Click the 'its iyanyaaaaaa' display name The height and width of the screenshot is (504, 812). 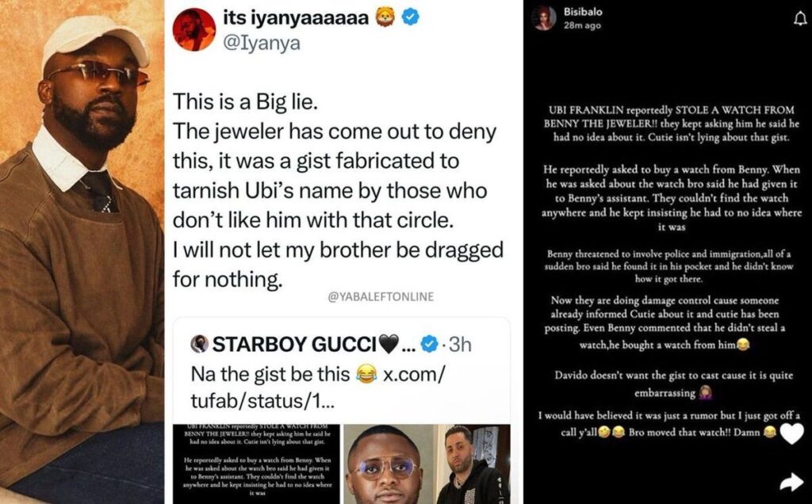pyautogui.click(x=298, y=17)
